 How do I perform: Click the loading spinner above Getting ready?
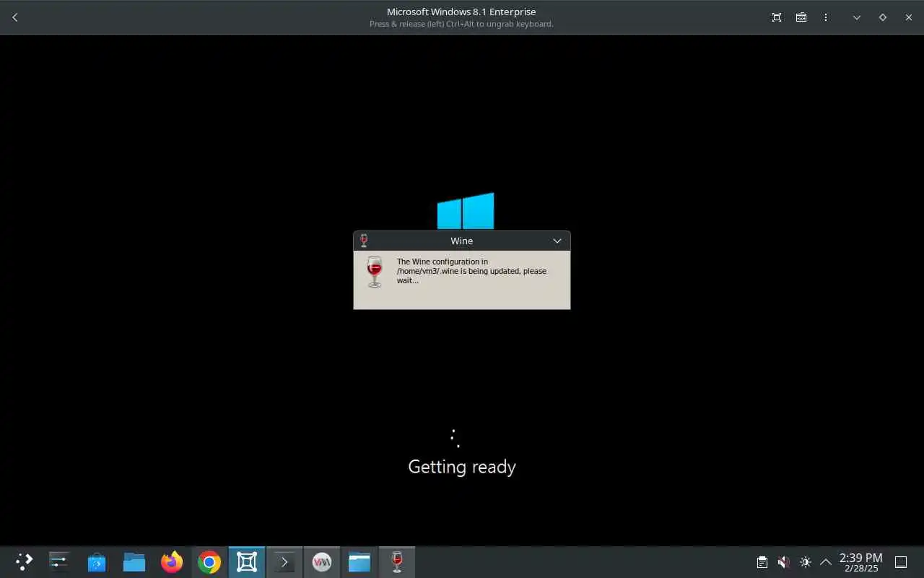click(x=455, y=438)
